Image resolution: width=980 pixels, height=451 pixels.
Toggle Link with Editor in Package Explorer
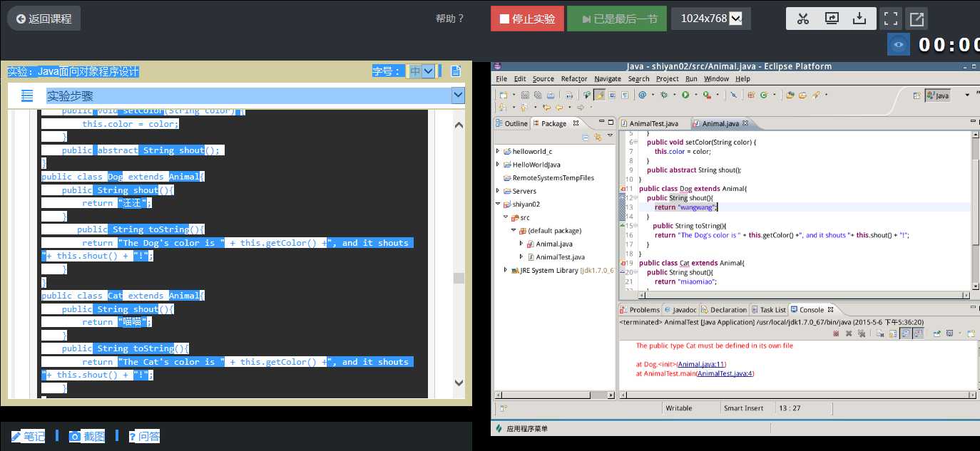click(598, 138)
